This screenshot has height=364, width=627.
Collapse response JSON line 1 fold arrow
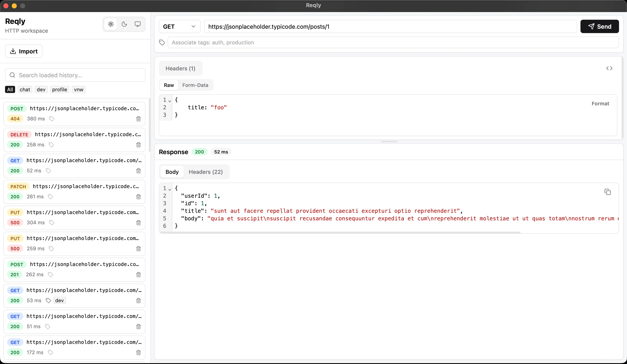[170, 189]
